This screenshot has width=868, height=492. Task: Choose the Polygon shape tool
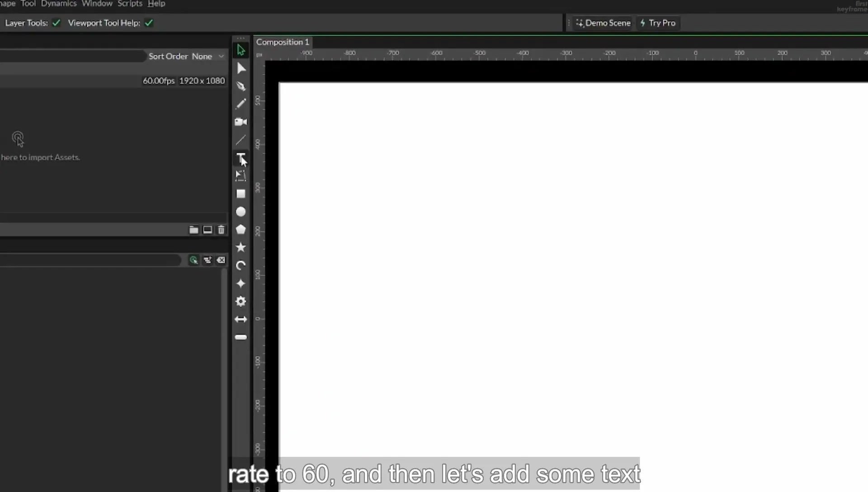[241, 230]
